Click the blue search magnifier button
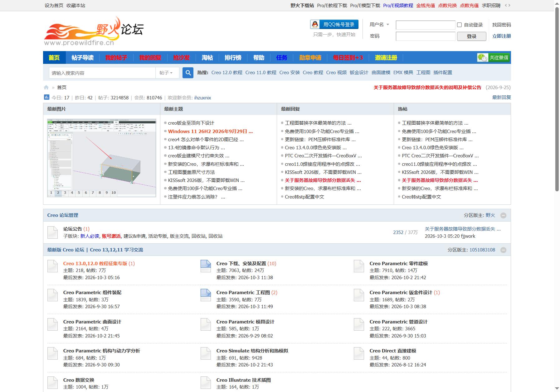 coord(188,73)
